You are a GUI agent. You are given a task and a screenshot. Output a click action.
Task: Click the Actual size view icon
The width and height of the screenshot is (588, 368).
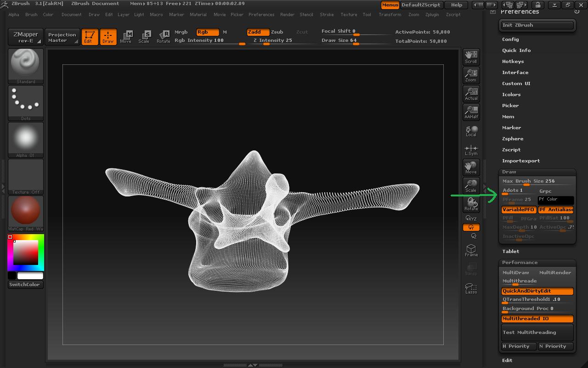(x=471, y=93)
